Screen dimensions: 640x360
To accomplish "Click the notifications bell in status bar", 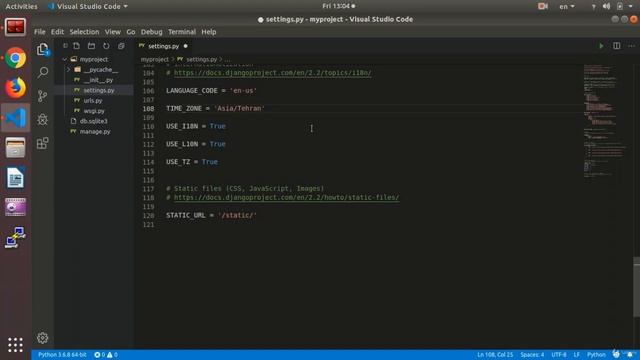I will click(631, 354).
